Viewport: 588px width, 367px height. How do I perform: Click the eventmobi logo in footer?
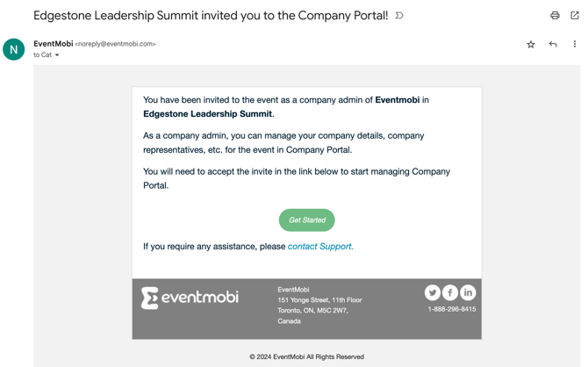[x=190, y=299]
